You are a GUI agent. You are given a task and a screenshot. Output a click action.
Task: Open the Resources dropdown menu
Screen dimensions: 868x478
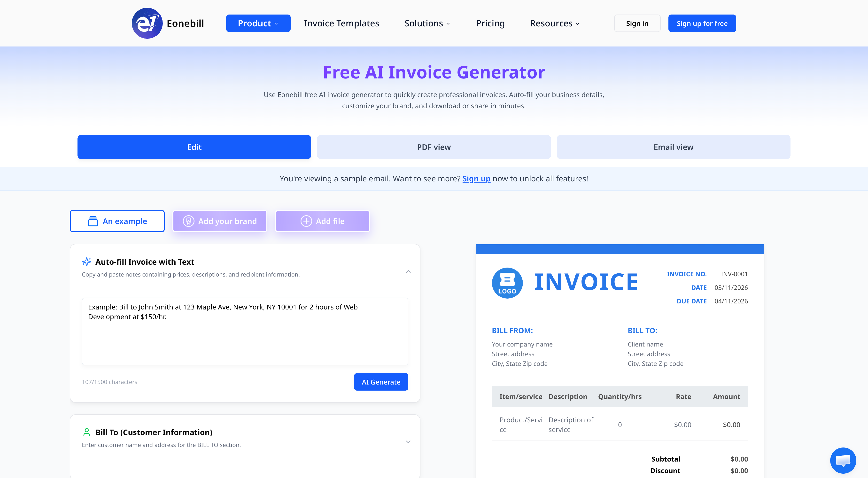click(x=555, y=23)
